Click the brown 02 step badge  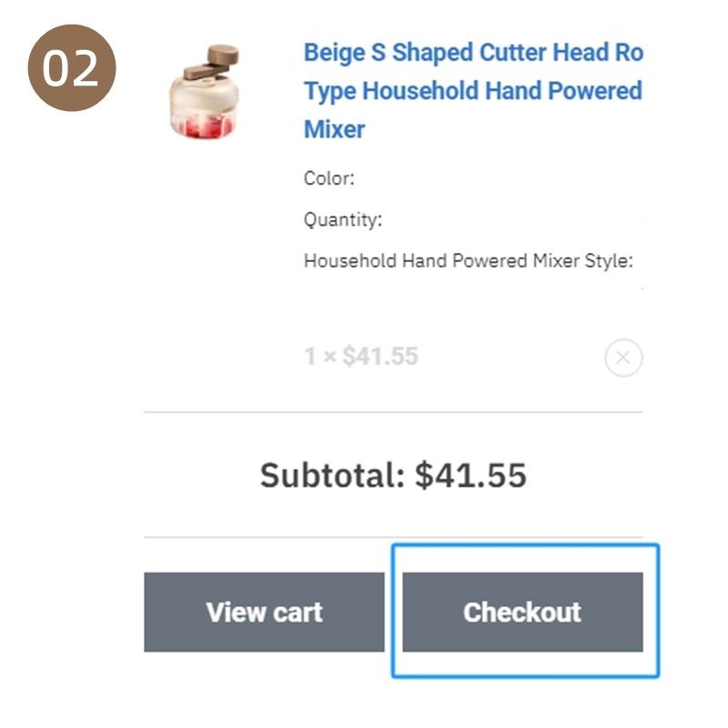(x=72, y=67)
